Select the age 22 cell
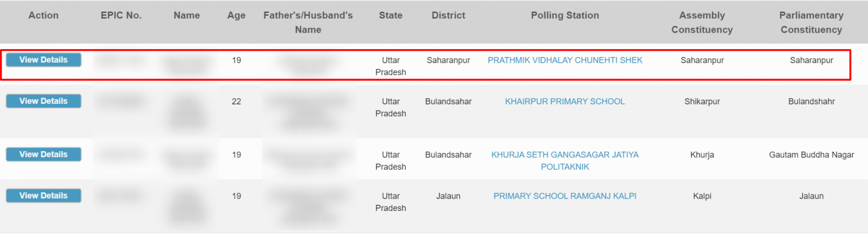 pyautogui.click(x=236, y=102)
